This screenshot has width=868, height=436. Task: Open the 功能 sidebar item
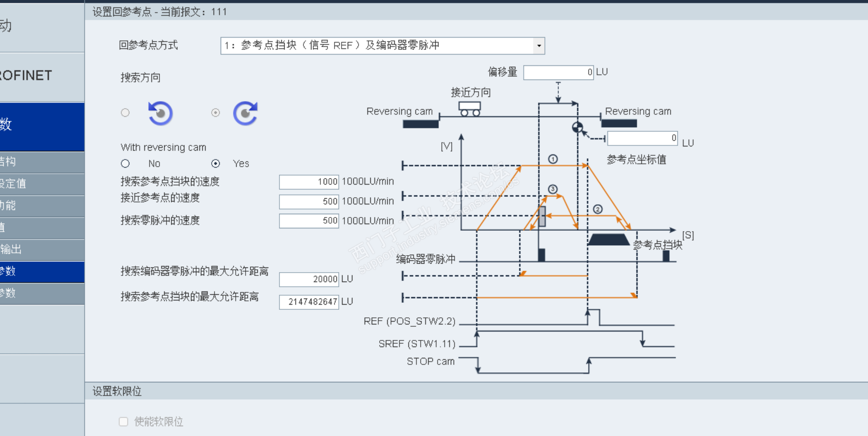click(42, 206)
